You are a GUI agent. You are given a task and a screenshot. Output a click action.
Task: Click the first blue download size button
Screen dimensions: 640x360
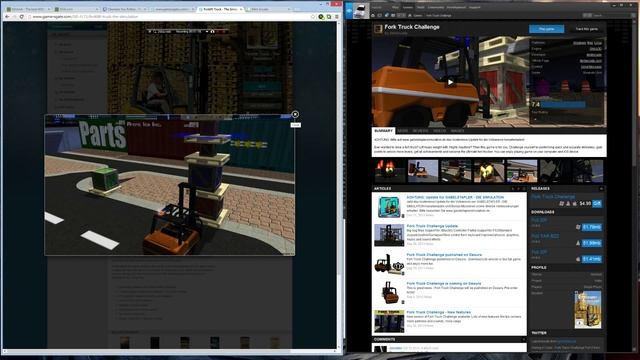point(591,227)
